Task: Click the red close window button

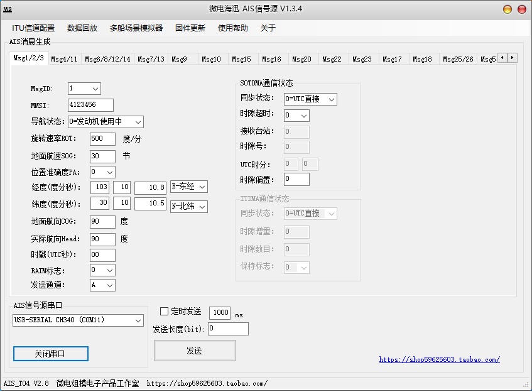Action: click(522, 9)
